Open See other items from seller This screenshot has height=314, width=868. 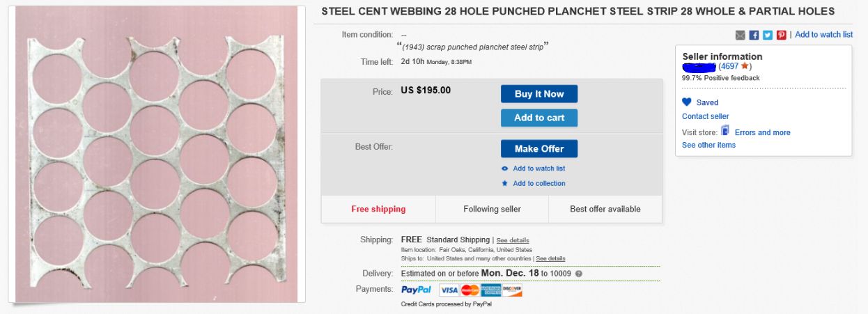[708, 145]
